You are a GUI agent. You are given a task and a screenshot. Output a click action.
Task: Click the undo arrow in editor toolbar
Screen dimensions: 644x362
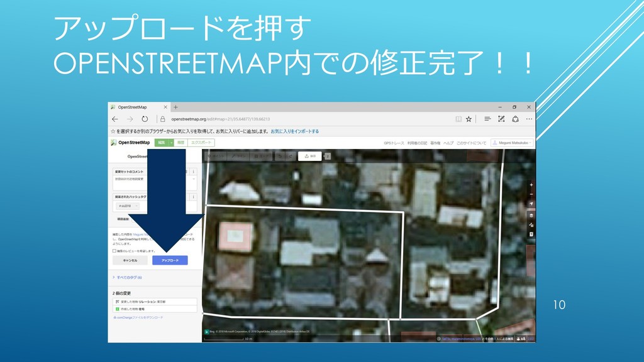click(280, 156)
